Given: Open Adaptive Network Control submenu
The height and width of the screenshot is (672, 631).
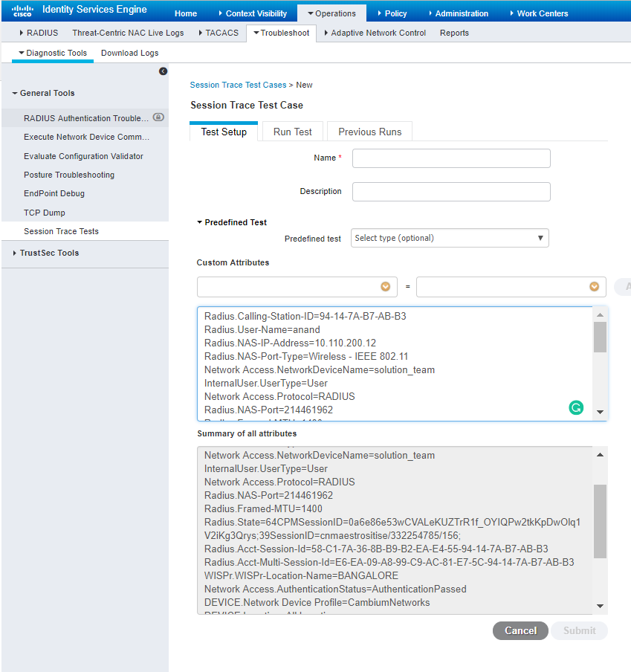Looking at the screenshot, I should (x=375, y=33).
